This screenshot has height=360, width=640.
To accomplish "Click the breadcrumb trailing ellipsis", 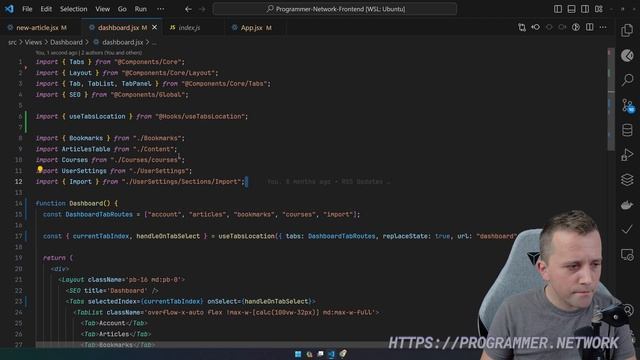I will 154,42.
